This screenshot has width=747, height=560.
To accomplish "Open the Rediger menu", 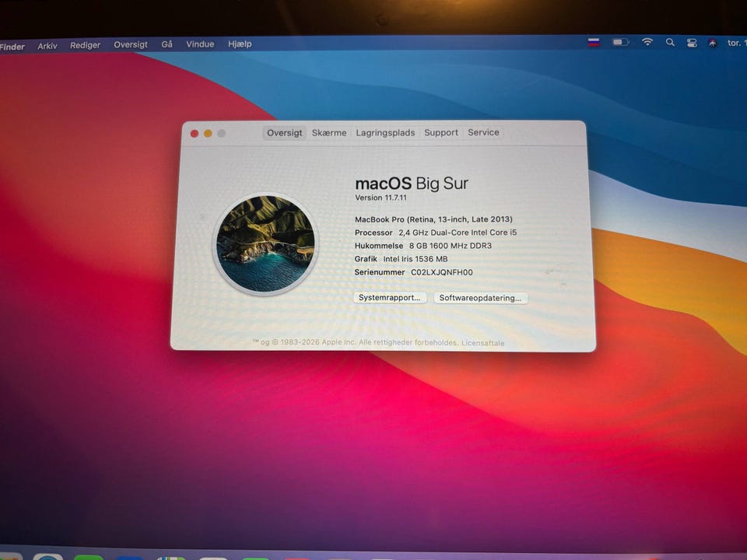I will 86,45.
